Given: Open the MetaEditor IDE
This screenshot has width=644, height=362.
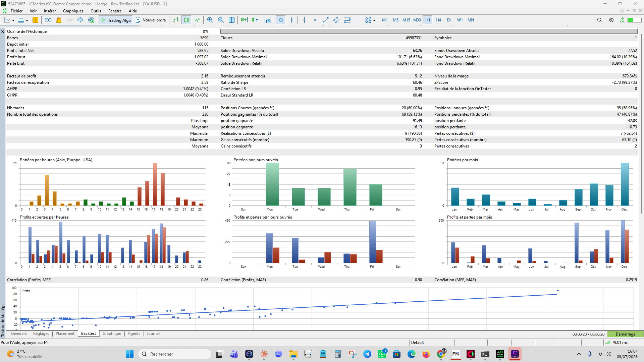Looking at the screenshot, I should pos(48,20).
